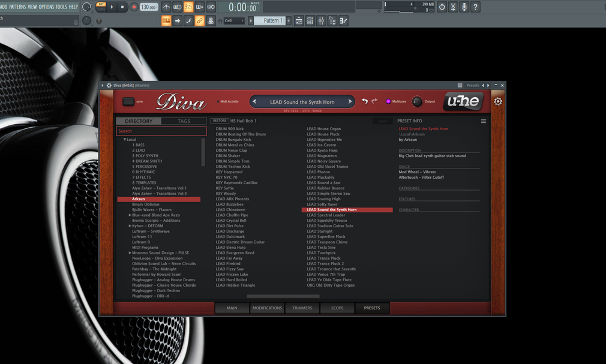
Task: Click the RESTORE button
Action: click(220, 121)
